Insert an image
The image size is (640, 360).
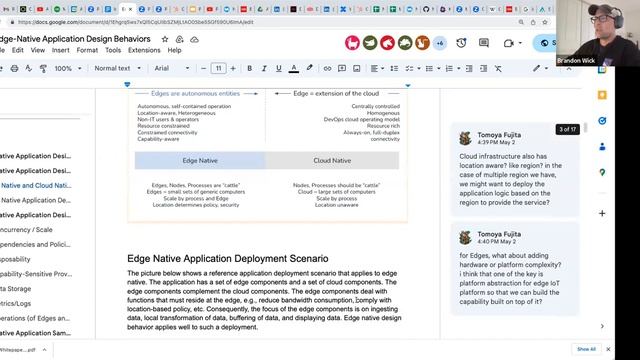point(357,68)
